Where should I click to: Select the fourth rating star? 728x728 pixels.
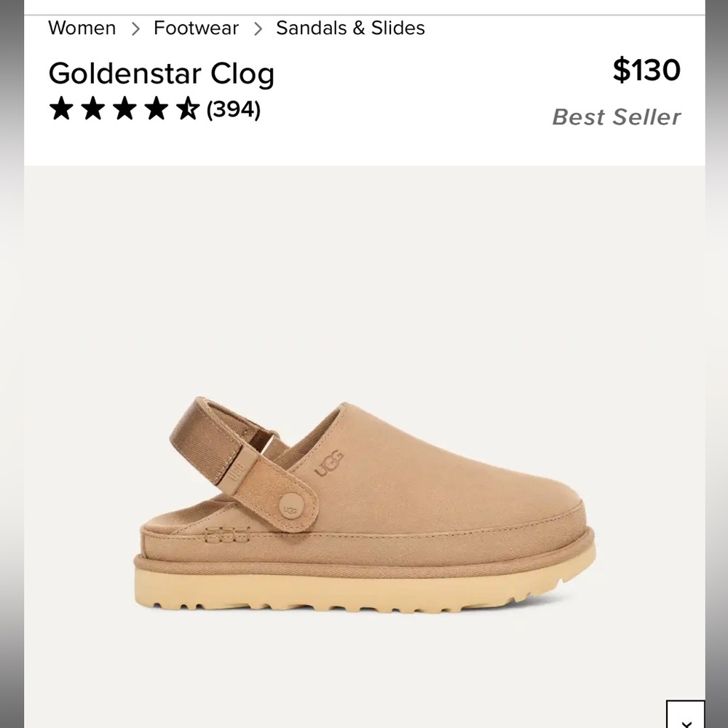(157, 109)
